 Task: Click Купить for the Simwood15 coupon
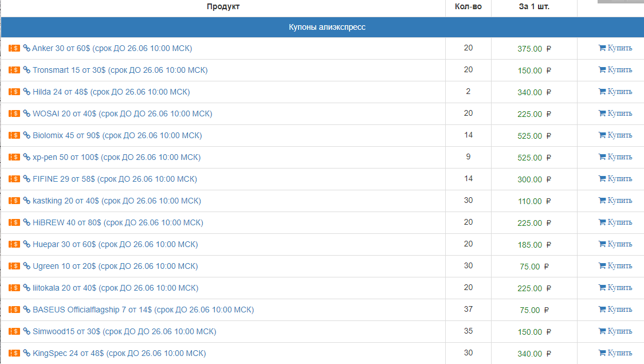(x=615, y=331)
